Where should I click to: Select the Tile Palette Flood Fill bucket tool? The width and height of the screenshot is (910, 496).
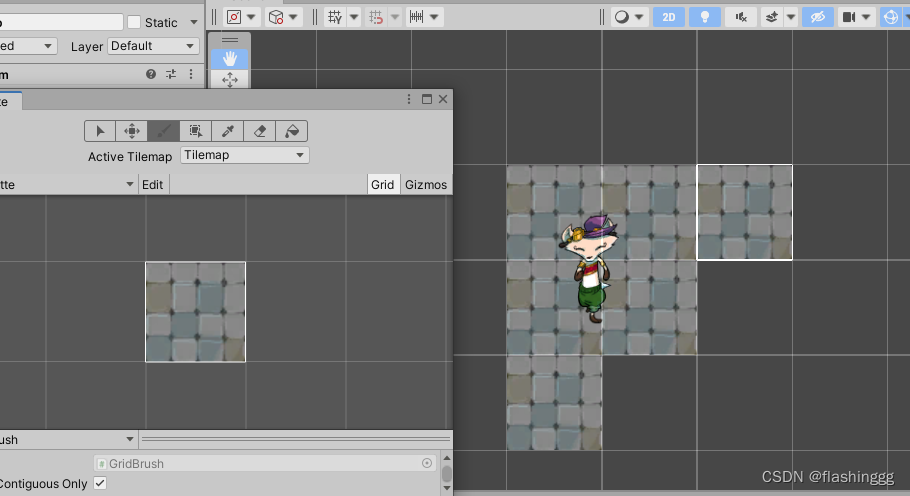291,131
